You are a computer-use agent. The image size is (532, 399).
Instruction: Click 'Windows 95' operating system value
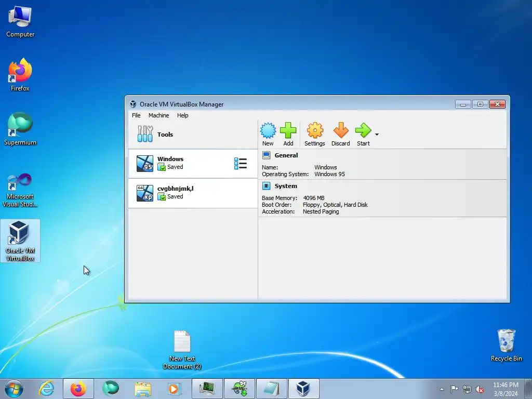click(329, 174)
